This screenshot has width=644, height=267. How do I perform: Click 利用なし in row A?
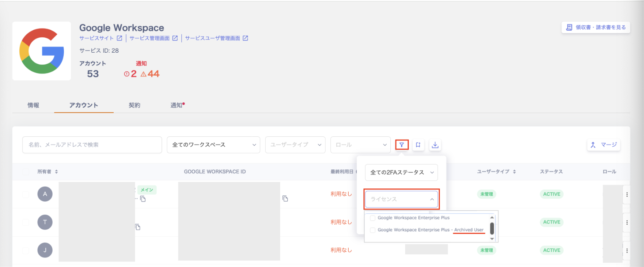pos(341,194)
